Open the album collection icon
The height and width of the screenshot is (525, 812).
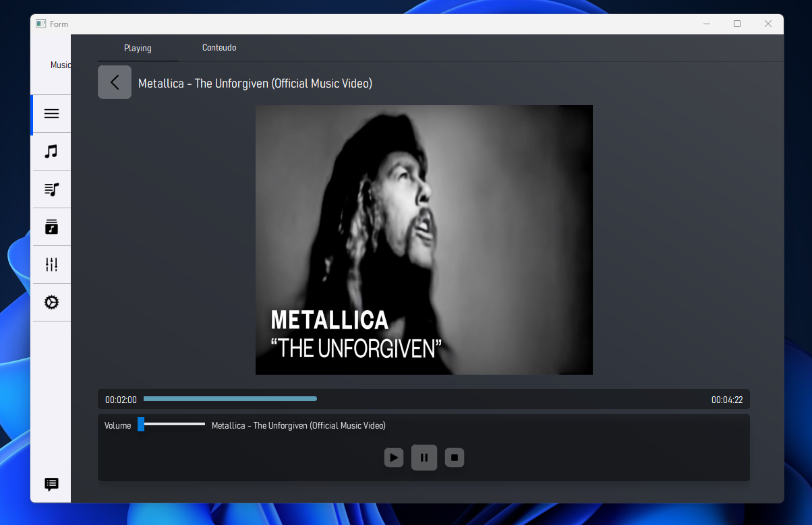point(51,227)
